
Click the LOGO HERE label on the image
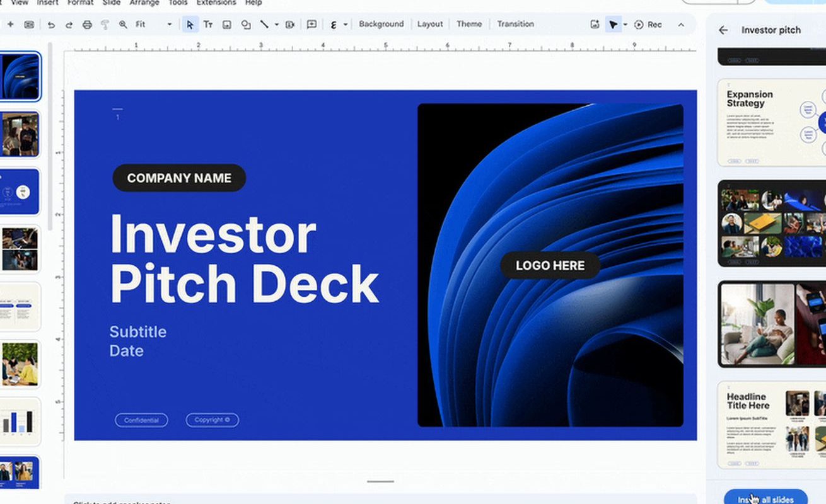550,266
